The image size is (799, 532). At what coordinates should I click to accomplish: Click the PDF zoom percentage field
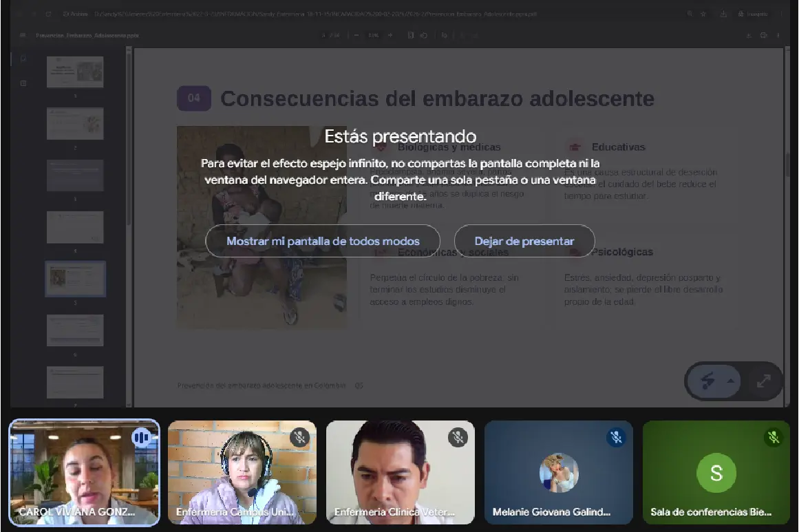coord(374,36)
